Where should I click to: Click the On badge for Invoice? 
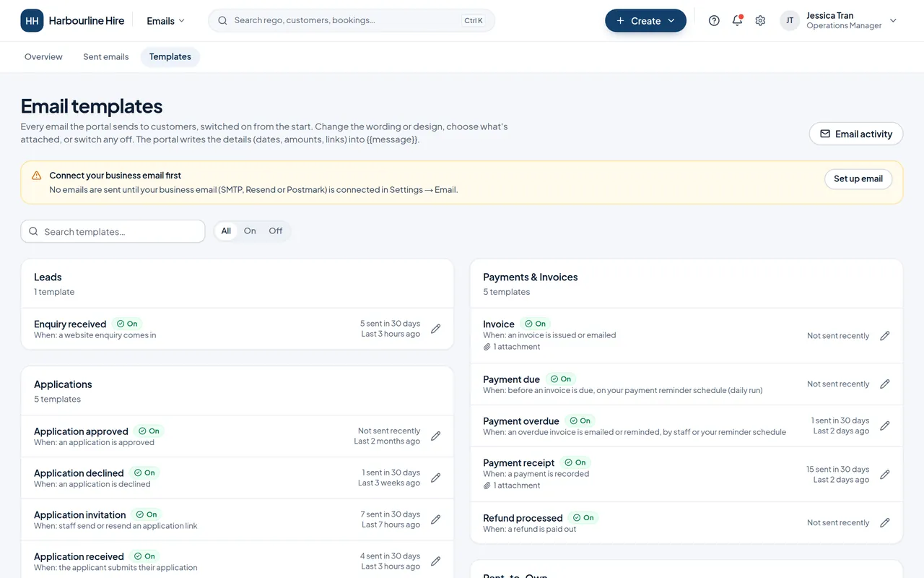(535, 324)
